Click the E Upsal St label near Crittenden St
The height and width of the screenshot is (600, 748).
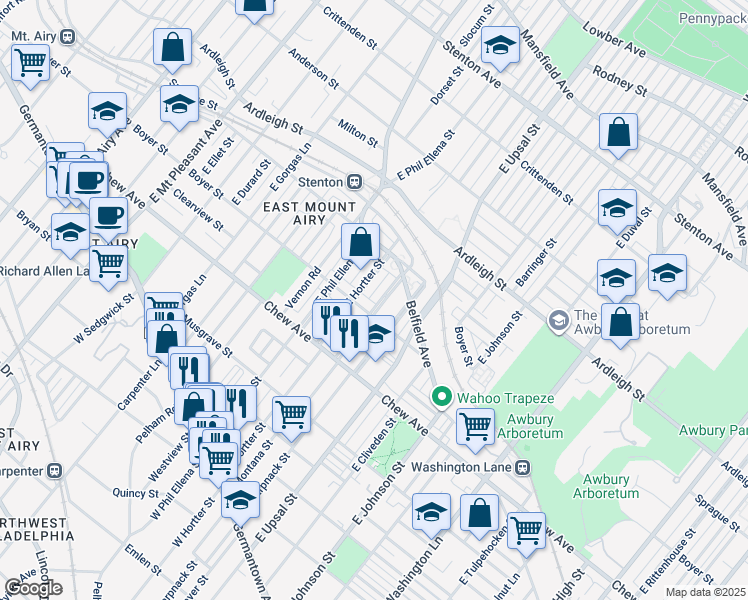pyautogui.click(x=519, y=148)
